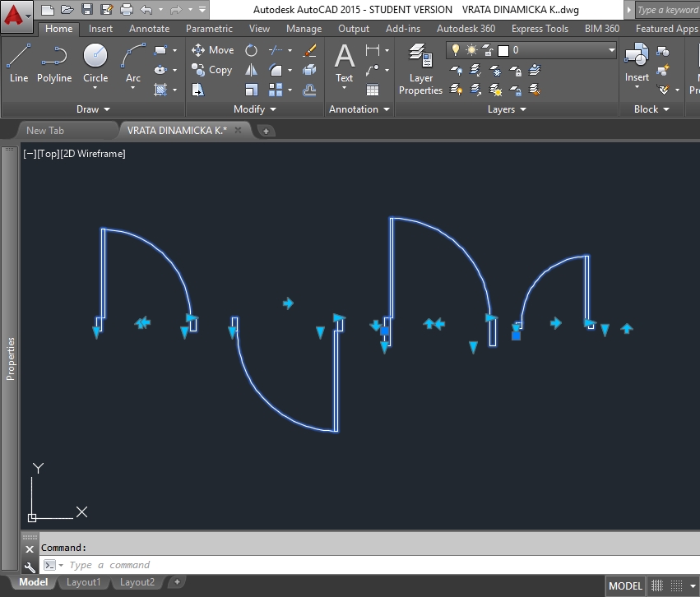
Task: Toggle layer on/off lightbulb in layer list
Action: tap(456, 50)
